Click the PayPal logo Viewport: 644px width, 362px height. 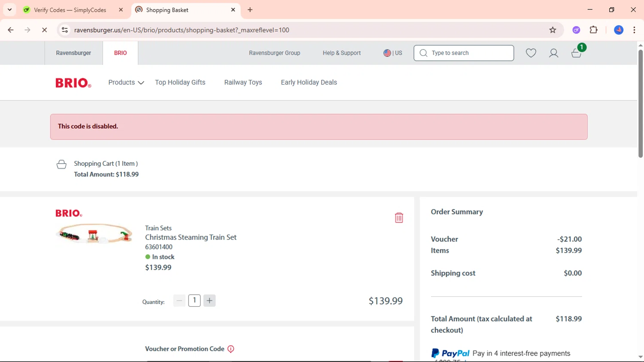450,353
